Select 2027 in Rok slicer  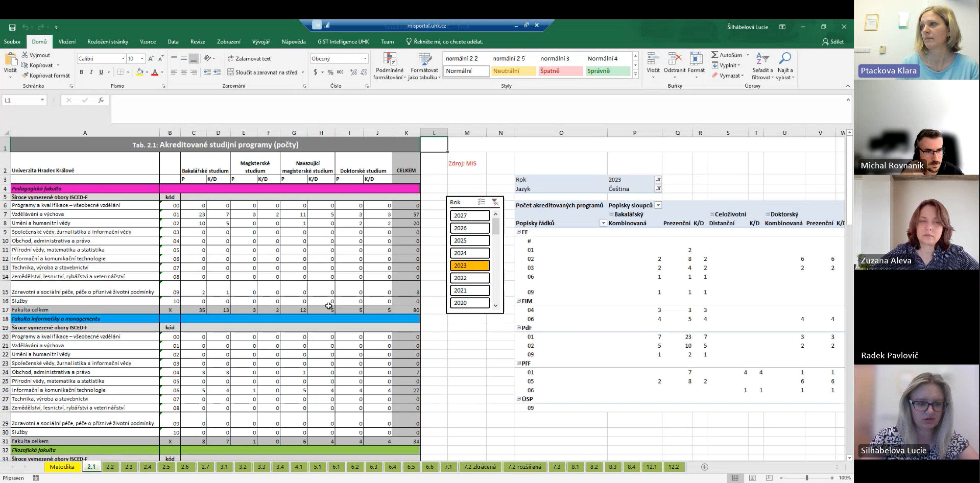point(470,216)
